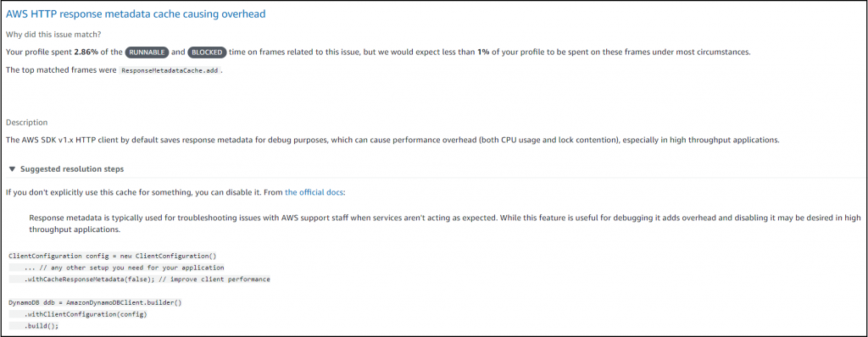Click the quoted 'Response metadata is typically used' passage
Viewport: 868px width, 337px height.
[444, 223]
